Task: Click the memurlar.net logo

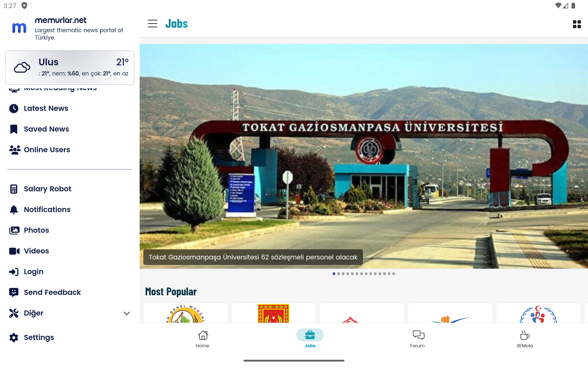Action: 19,28
